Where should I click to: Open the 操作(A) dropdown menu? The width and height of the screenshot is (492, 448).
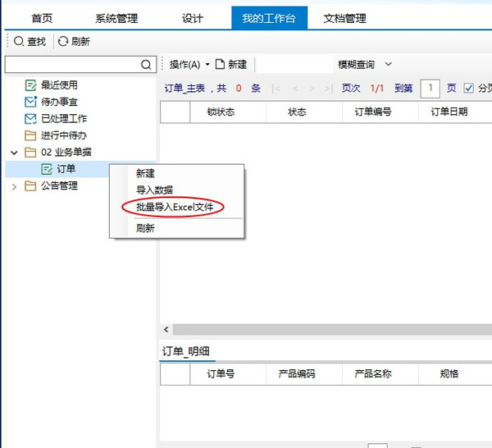[189, 64]
